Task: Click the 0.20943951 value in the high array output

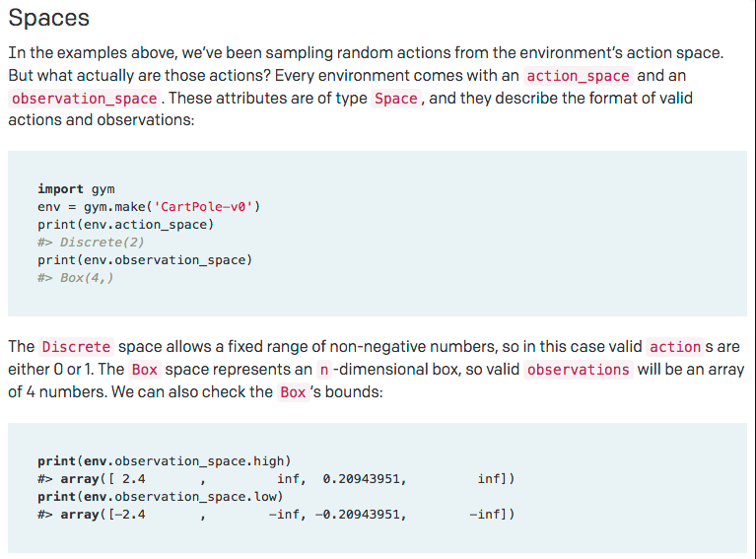Action: pyautogui.click(x=364, y=478)
